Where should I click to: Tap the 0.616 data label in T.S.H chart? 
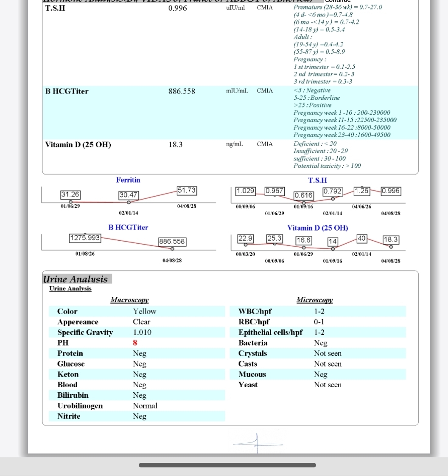tap(304, 196)
